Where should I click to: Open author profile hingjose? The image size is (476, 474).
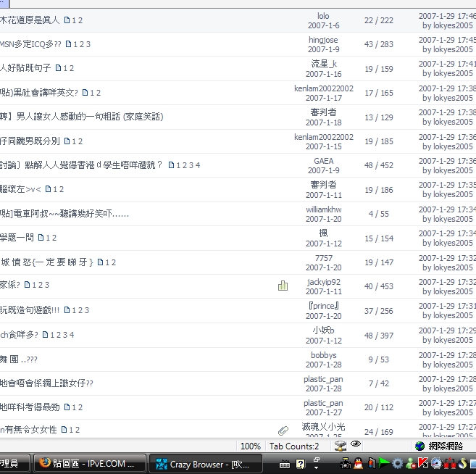pos(323,40)
